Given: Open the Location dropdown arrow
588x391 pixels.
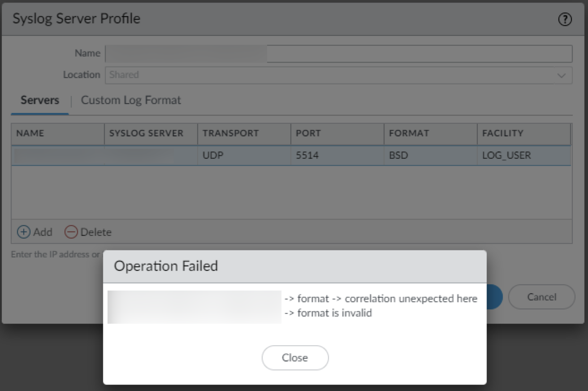Looking at the screenshot, I should (561, 75).
